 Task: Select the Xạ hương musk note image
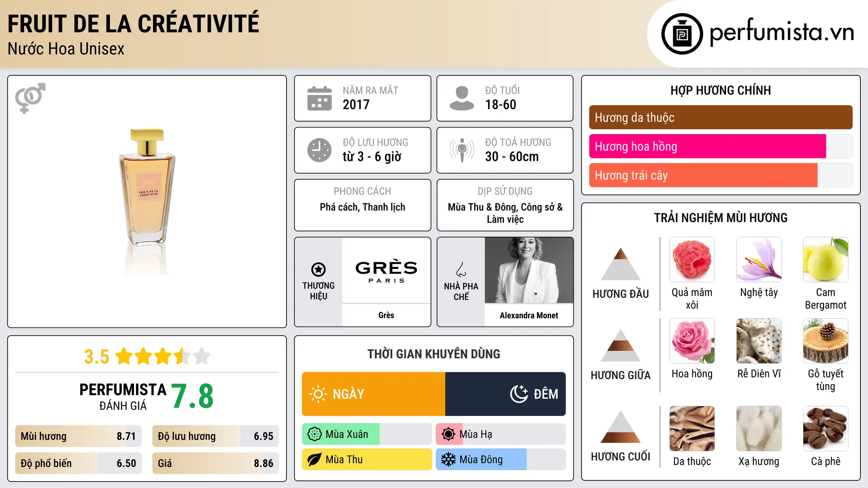(759, 429)
